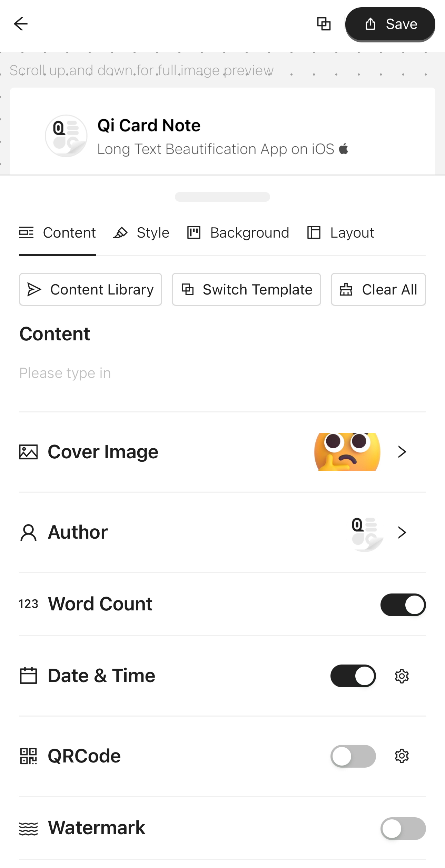The width and height of the screenshot is (445, 868).
Task: Turn off the Date & Time switch
Action: pos(353,676)
